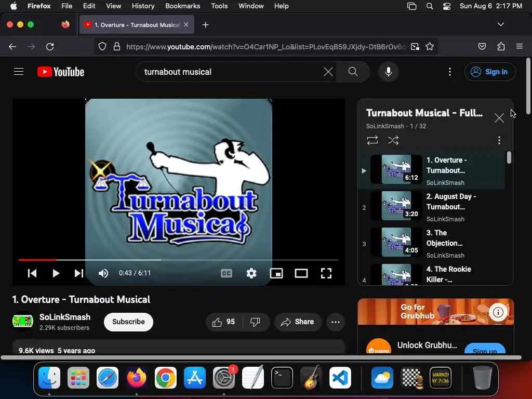
Task: Open the Window menu
Action: pyautogui.click(x=251, y=6)
